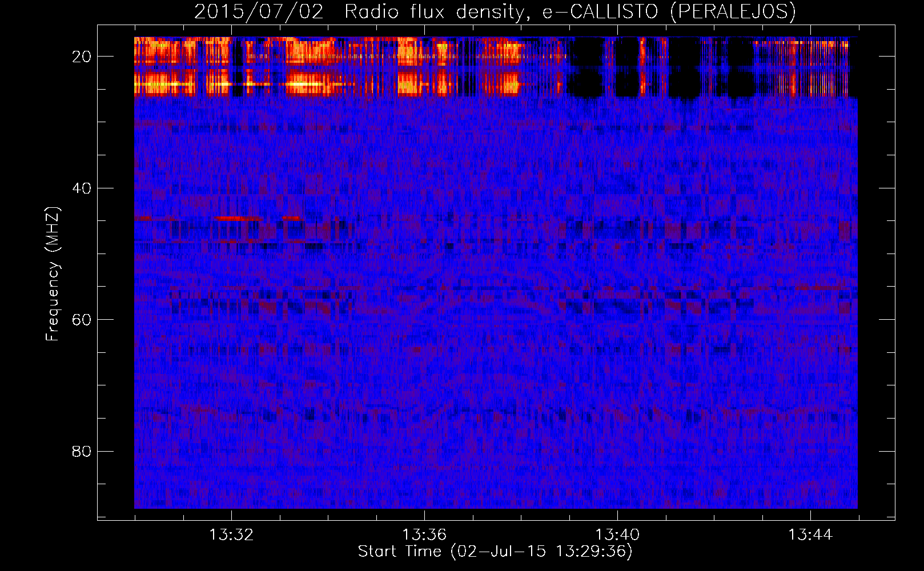
Task: Click the plot title "Radio flux density, e-CALLISTO (PERALEJOS)"
Action: pos(570,12)
